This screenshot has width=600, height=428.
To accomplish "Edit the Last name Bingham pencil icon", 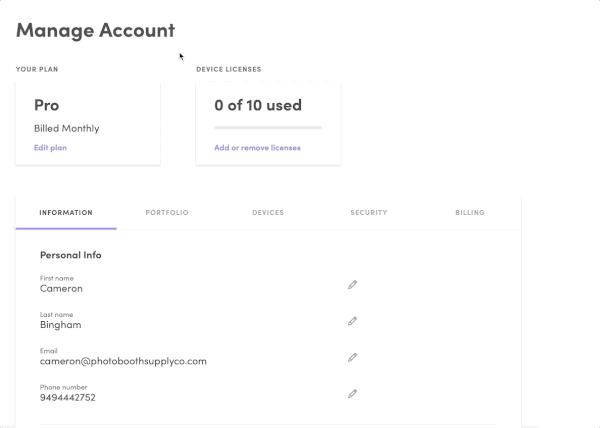I will [352, 321].
